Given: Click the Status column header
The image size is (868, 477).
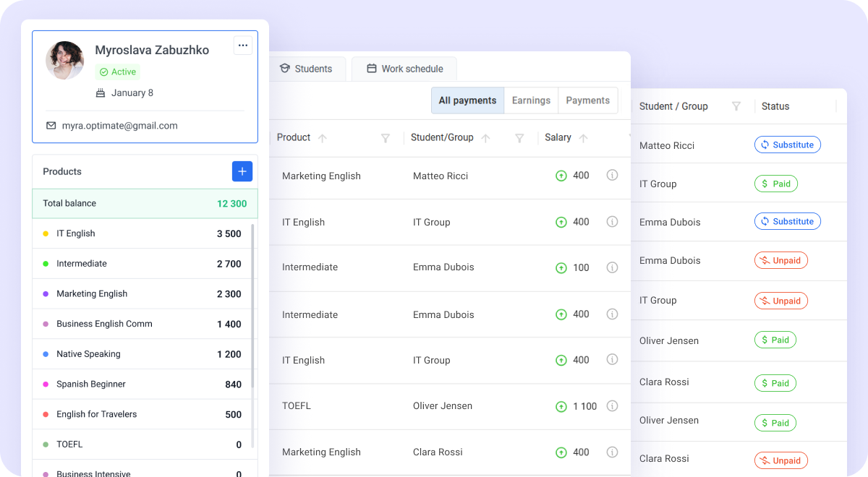Looking at the screenshot, I should (775, 106).
